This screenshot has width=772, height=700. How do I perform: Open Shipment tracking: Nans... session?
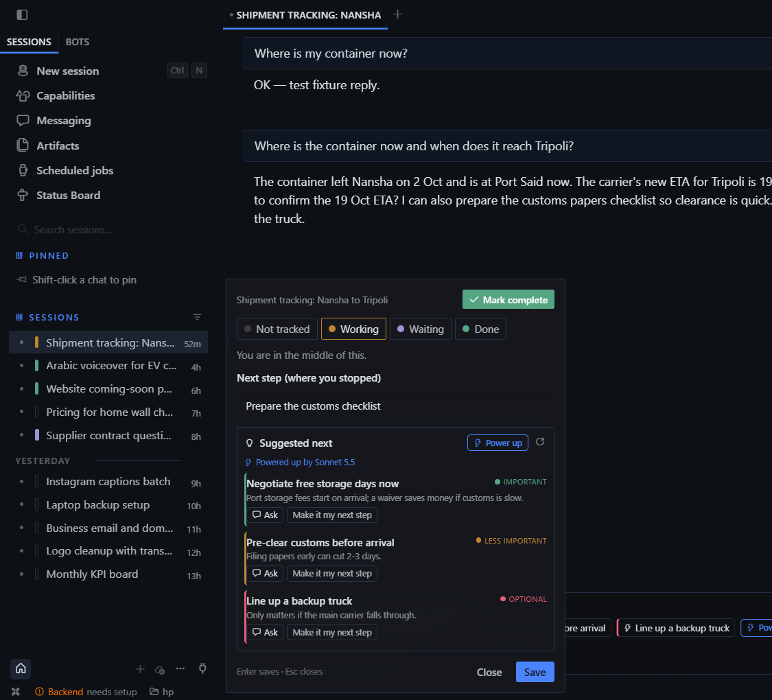(108, 342)
